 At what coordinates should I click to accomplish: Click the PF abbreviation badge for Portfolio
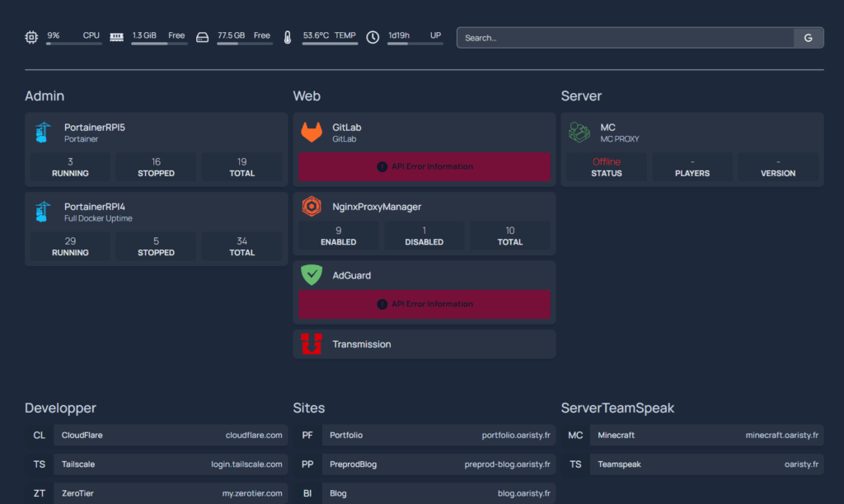click(307, 435)
